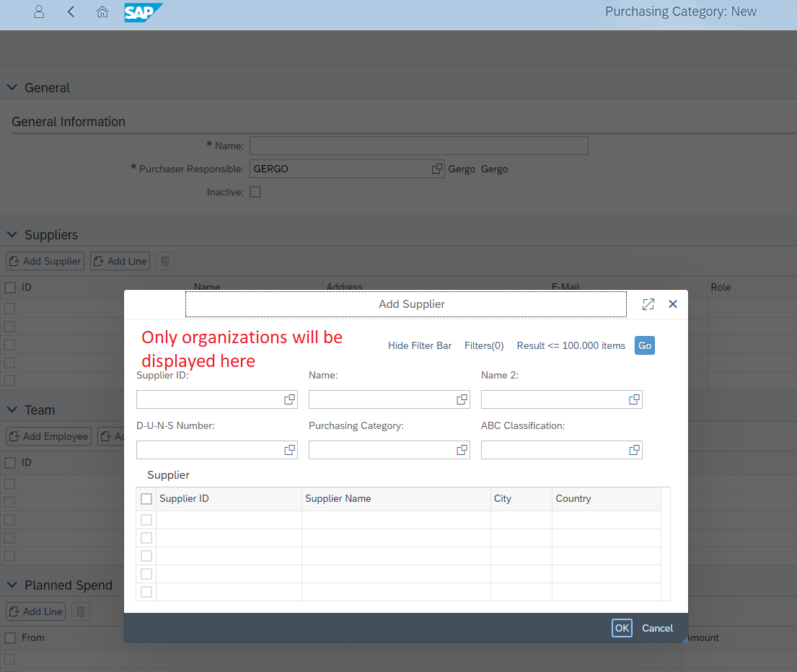Viewport: 797px width, 672px height.
Task: Click the 'Result <= 100.000 items' text
Action: (x=571, y=346)
